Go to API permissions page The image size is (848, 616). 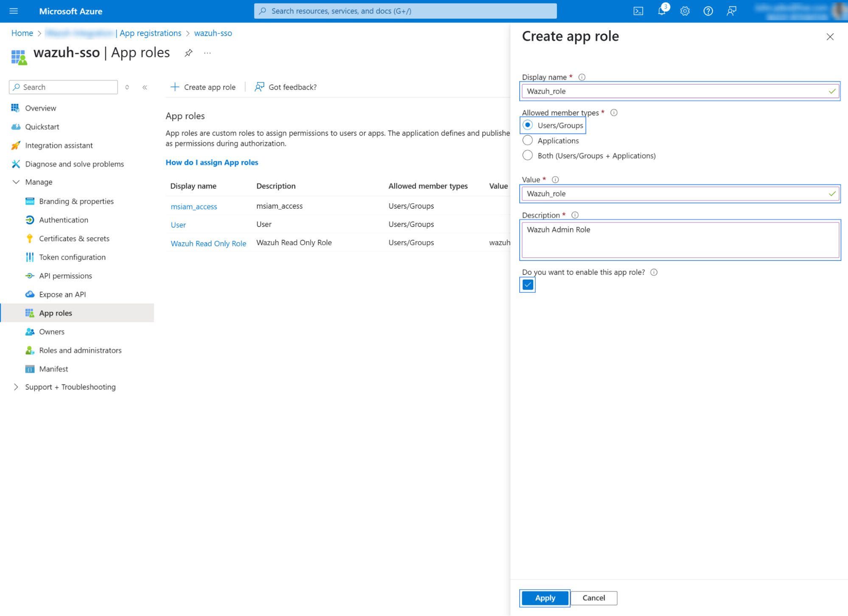point(65,276)
